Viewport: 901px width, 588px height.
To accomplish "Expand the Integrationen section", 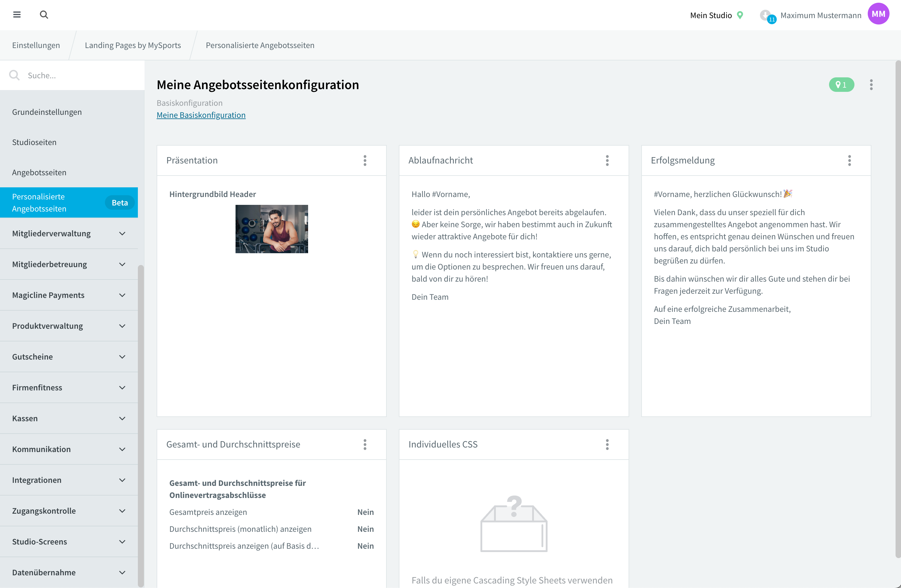I will click(x=69, y=480).
